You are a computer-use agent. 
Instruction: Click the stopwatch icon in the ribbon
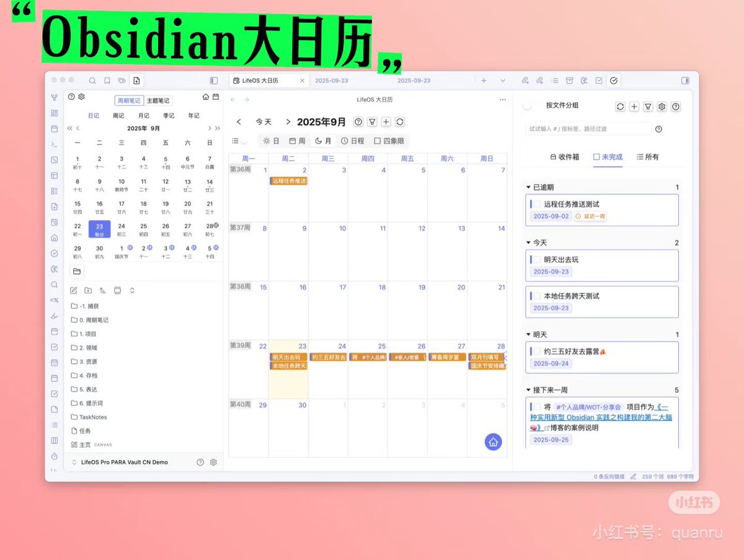55,456
